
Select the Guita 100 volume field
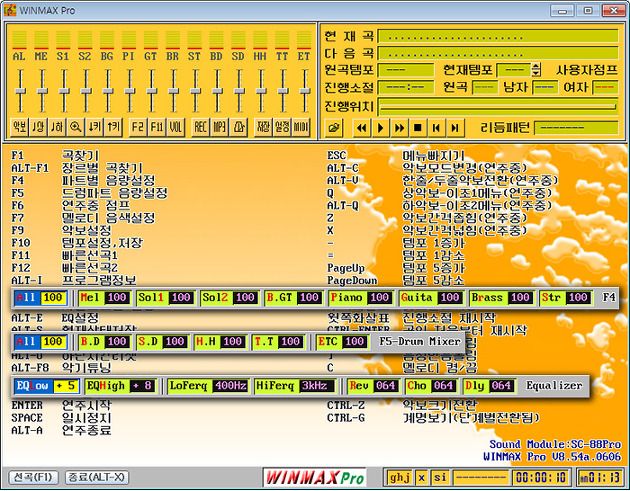(x=431, y=298)
